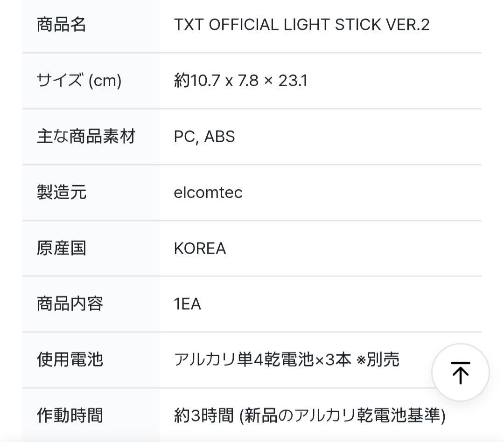Viewport: 504px width, 442px height.
Task: Select the manufacturer name elcomtec
Action: pos(208,192)
